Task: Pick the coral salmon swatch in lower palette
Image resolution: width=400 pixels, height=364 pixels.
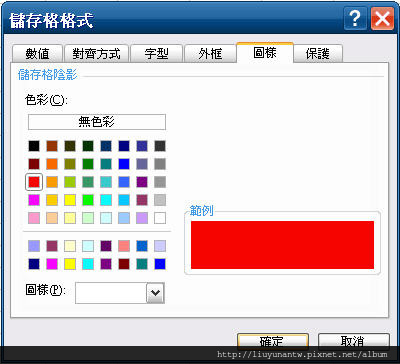Action: (124, 246)
